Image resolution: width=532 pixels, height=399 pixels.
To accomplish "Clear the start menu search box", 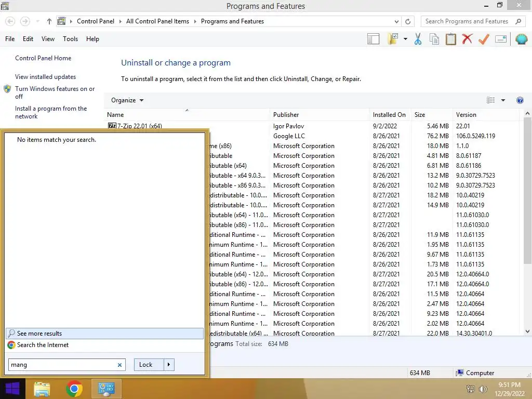I will [x=119, y=365].
